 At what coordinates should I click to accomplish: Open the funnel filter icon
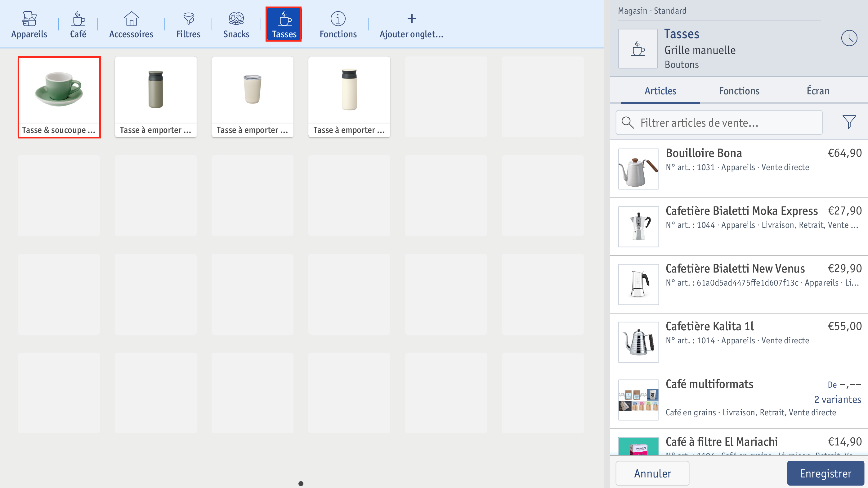(x=849, y=122)
